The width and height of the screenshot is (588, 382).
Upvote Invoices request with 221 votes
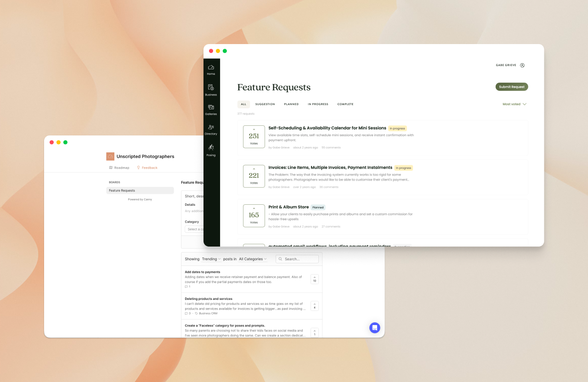(254, 176)
